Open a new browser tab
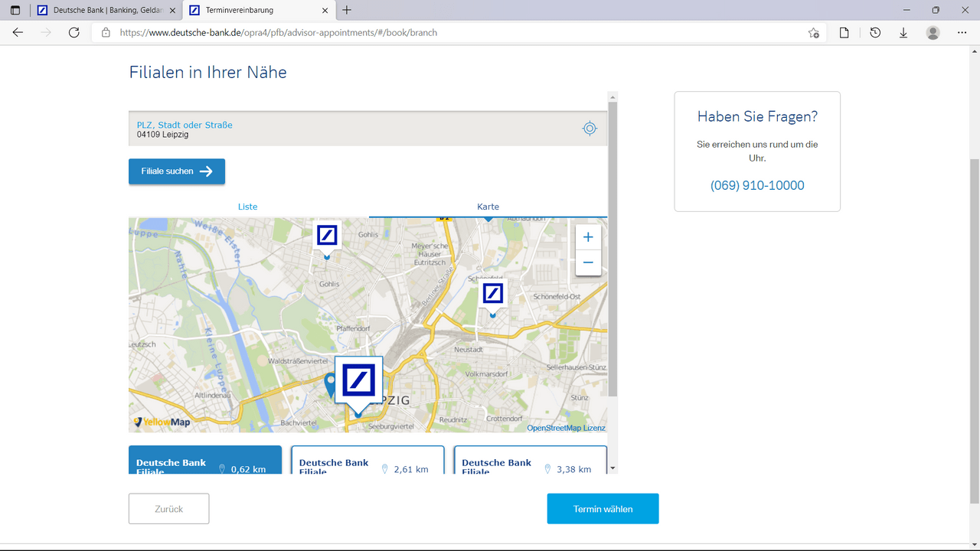The height and width of the screenshot is (551, 980). pyautogui.click(x=347, y=11)
